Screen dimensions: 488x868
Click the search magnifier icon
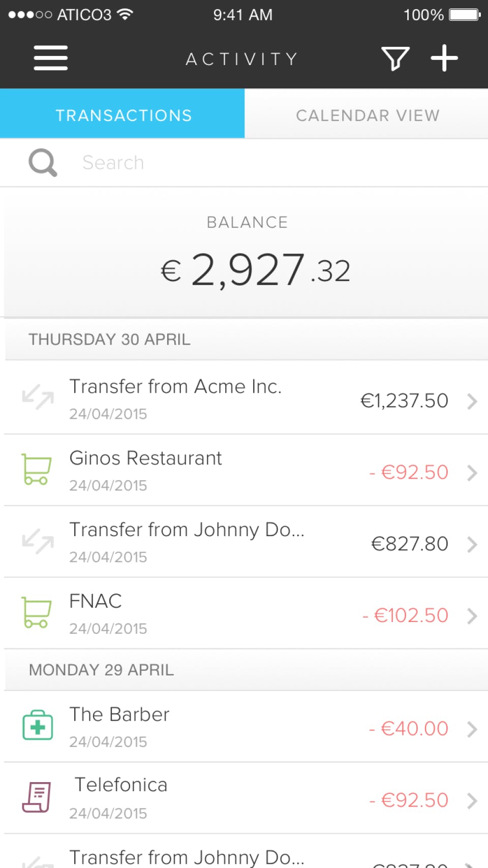pyautogui.click(x=43, y=163)
